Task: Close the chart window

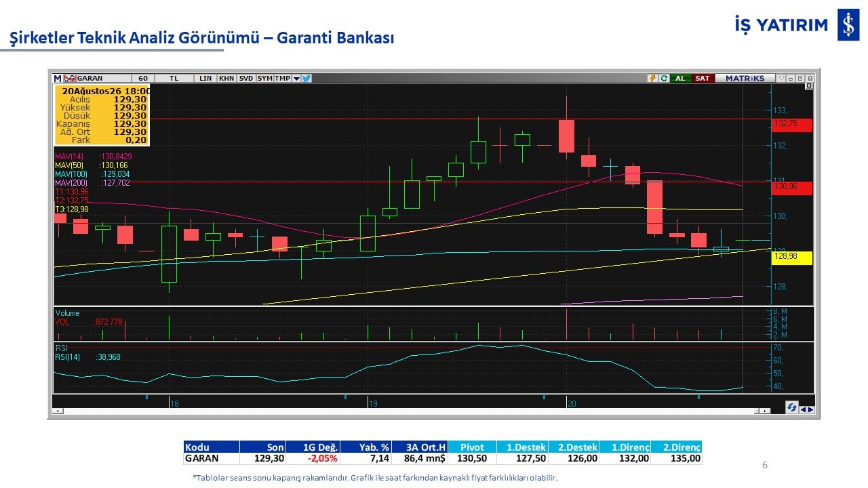Action: pyautogui.click(x=809, y=78)
